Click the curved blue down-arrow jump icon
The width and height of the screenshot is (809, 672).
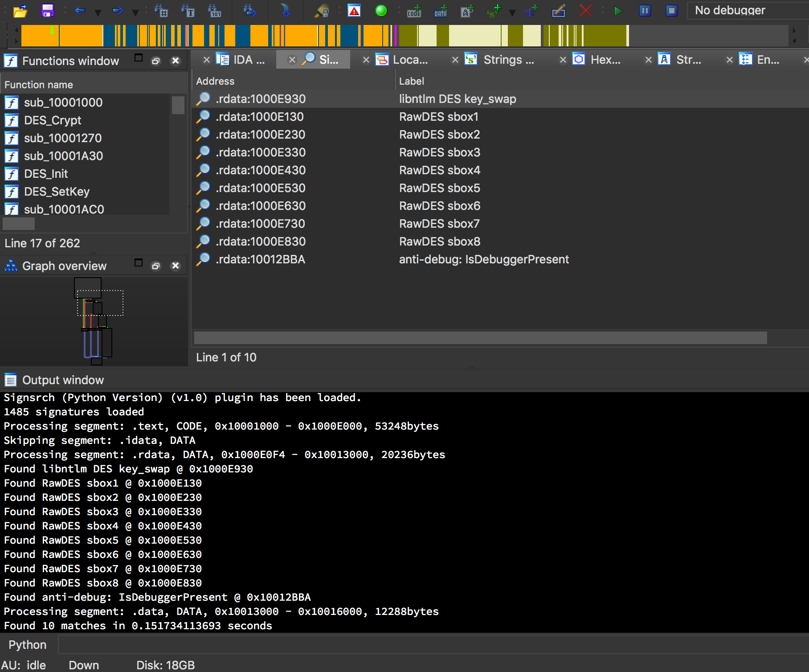tap(286, 11)
